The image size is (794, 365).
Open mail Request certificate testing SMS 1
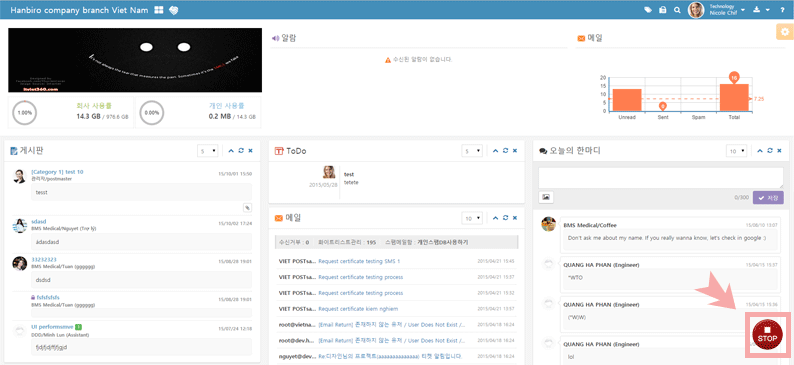click(359, 261)
